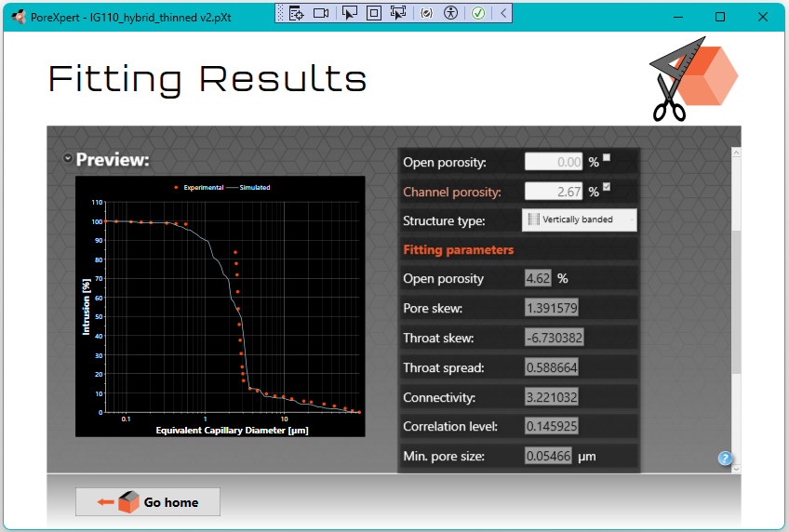Screen dimensions: 789x532
Task: Click the binding failures braces icon
Action: coord(426,13)
